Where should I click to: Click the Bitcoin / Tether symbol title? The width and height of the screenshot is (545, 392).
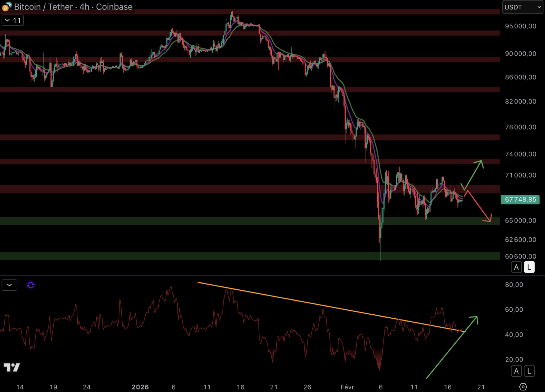pyautogui.click(x=73, y=7)
